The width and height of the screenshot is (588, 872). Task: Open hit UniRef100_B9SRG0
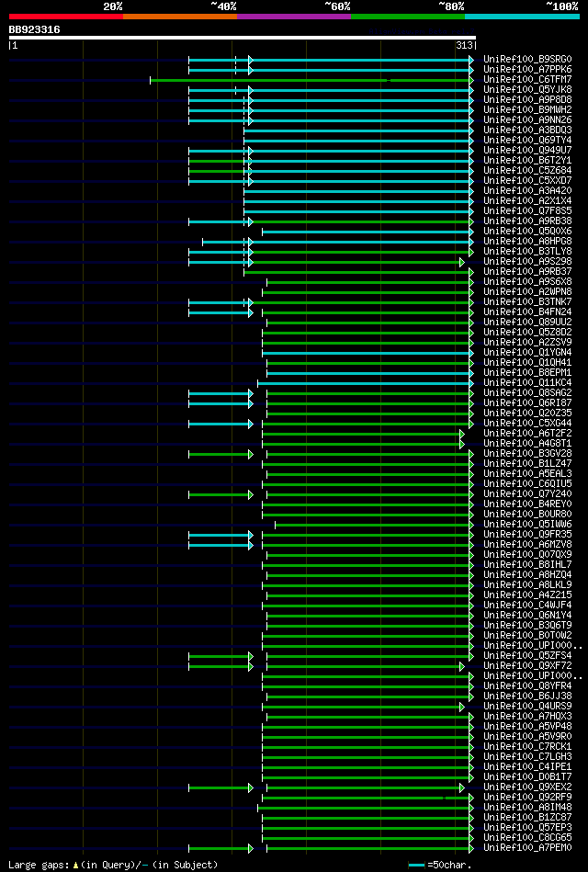click(528, 59)
